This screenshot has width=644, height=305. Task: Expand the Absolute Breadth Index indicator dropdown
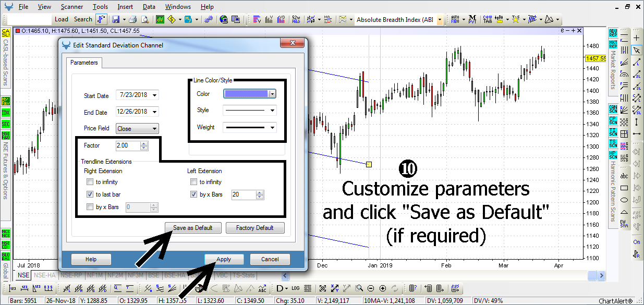pyautogui.click(x=440, y=20)
